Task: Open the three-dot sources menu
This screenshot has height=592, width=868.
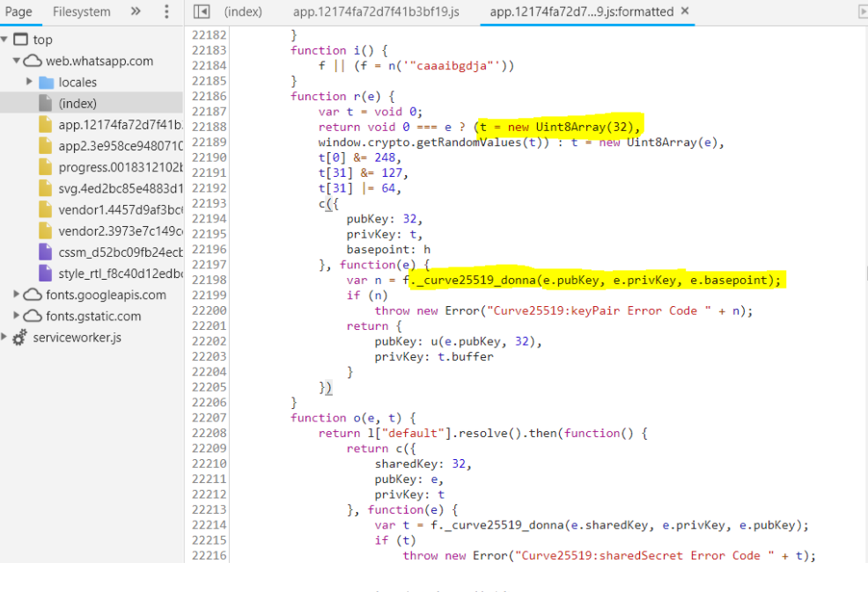Action: pyautogui.click(x=166, y=11)
